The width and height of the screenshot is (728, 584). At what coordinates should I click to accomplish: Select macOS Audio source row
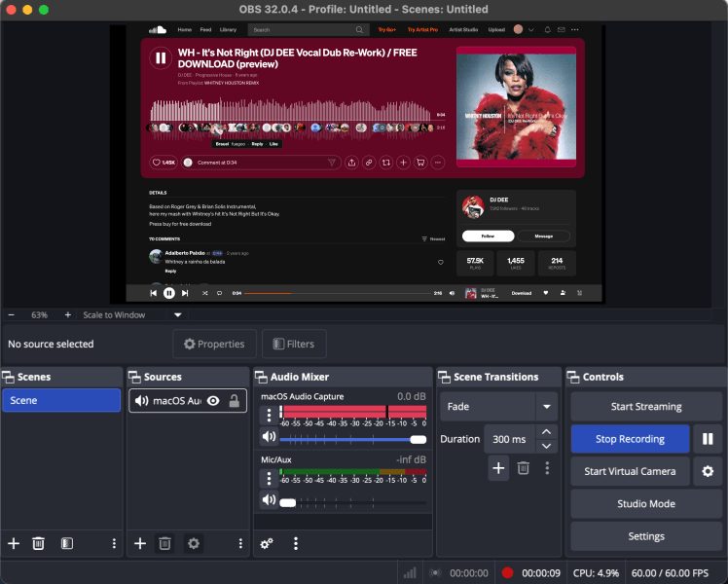(x=188, y=401)
